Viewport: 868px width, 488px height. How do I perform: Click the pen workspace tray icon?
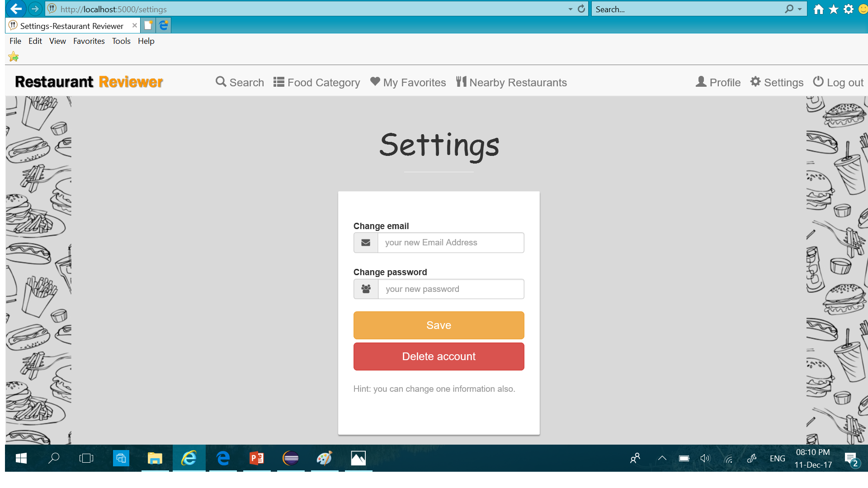point(752,458)
